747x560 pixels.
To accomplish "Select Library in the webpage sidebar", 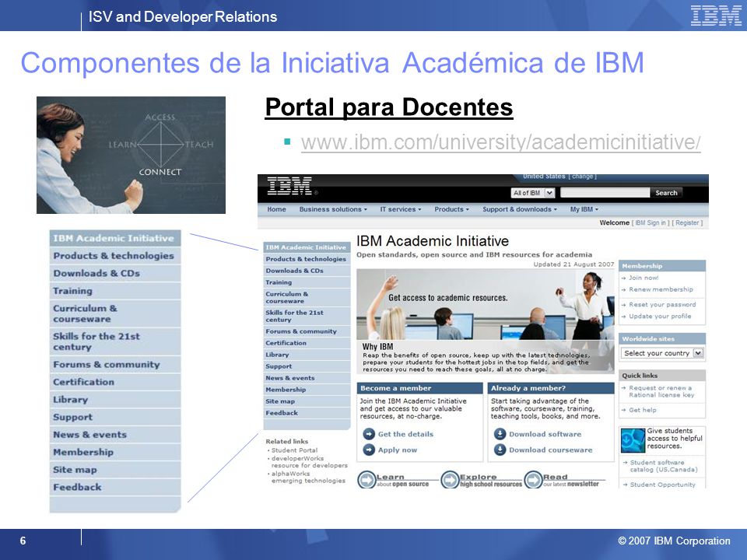I will click(306, 355).
